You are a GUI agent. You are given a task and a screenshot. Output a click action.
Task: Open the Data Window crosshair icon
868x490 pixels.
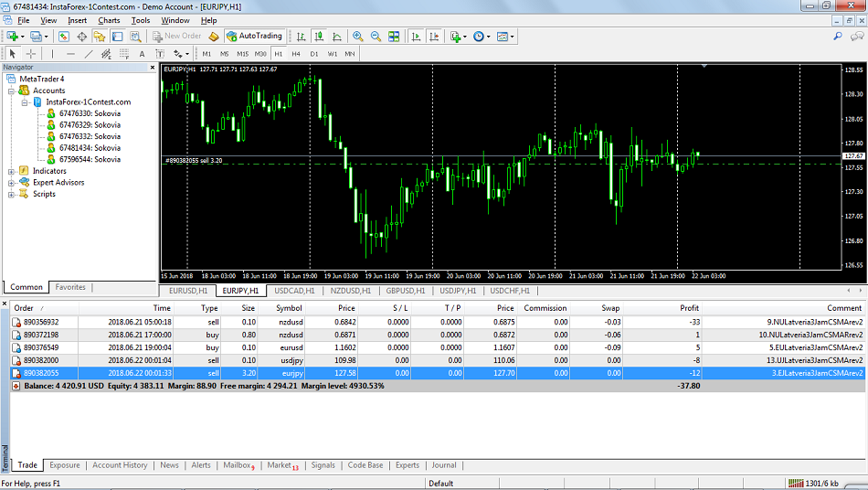click(82, 37)
